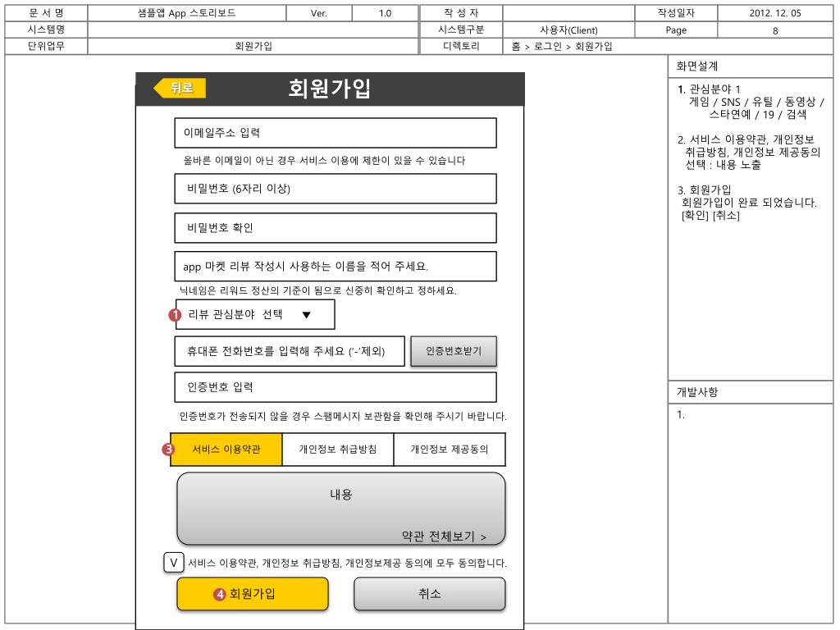Click the 닉네임은 리워드 정산의 기준 notice text

[x=317, y=291]
